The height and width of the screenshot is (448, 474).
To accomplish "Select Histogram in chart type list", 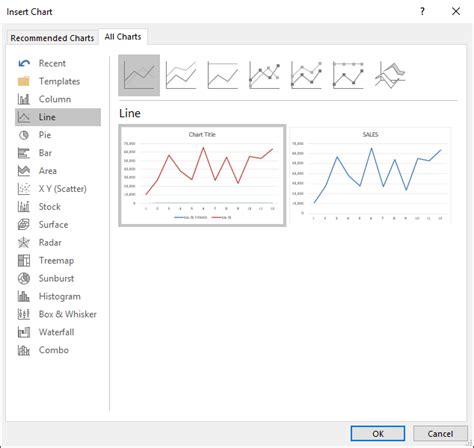I will pyautogui.click(x=58, y=296).
